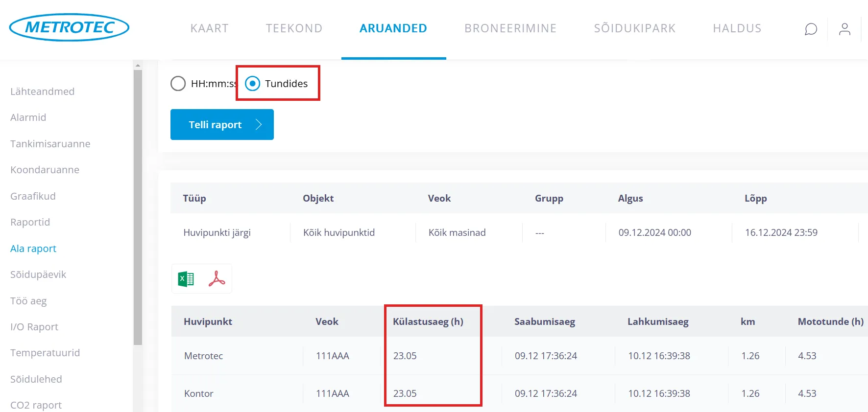The image size is (868, 412).
Task: Open Tankimisaruanne in the sidebar
Action: tap(50, 144)
